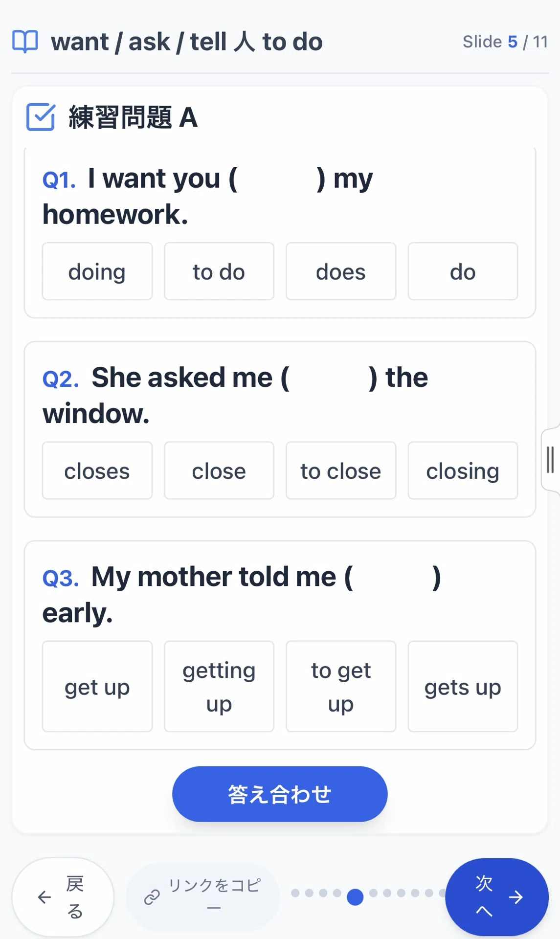Click the link chain icon for copying the link
The width and height of the screenshot is (560, 939).
(152, 897)
